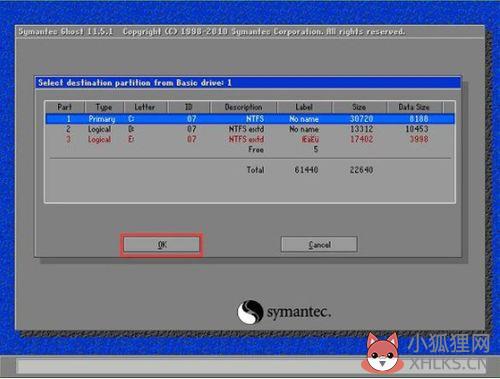The width and height of the screenshot is (500, 379).
Task: Select partition 1 Primary C: row
Action: click(250, 119)
